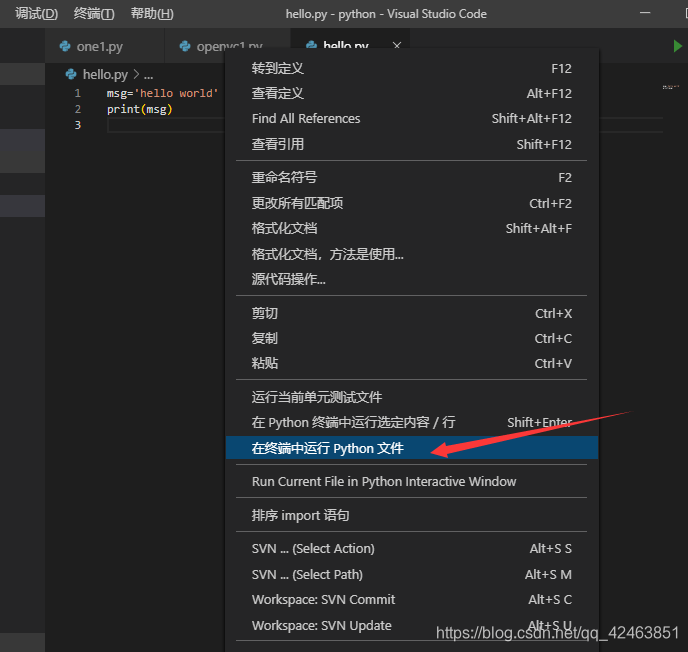Viewport: 688px width, 652px height.
Task: Minimize the Visual Studio Code window
Action: pyautogui.click(x=645, y=13)
